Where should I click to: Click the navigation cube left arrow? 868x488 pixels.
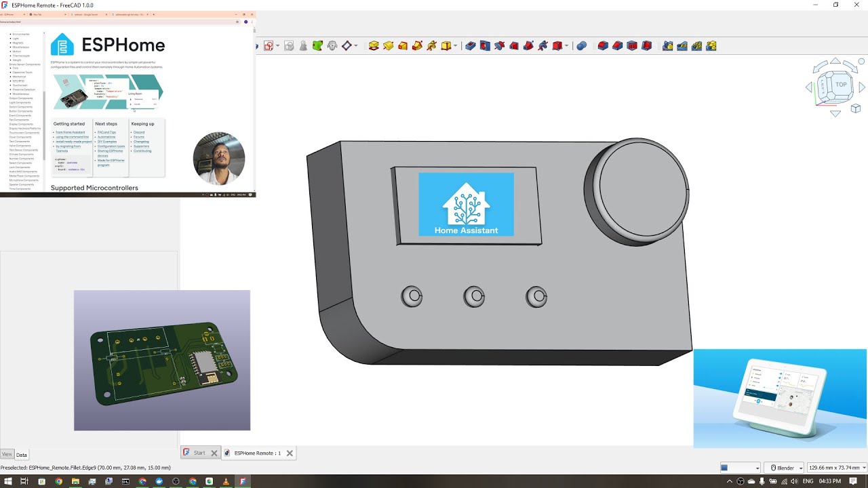pos(808,87)
